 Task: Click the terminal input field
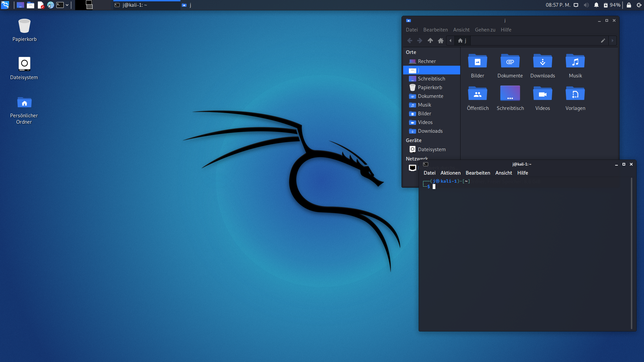435,186
